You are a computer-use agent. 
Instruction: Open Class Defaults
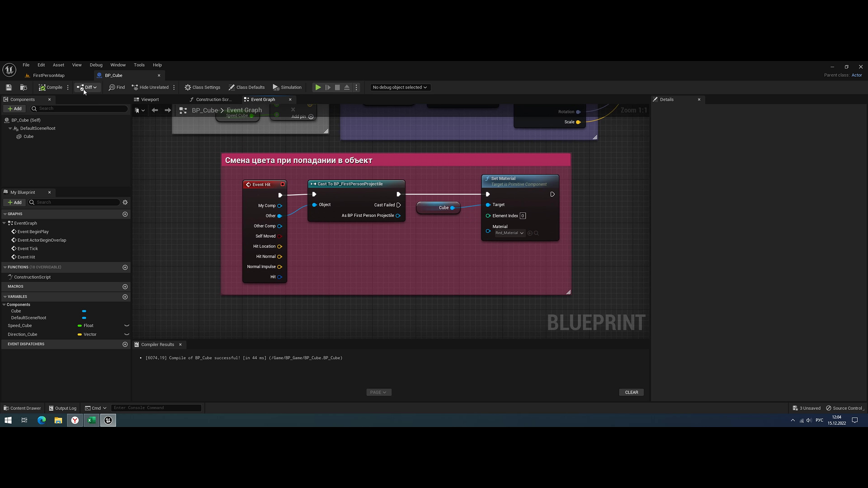point(247,87)
